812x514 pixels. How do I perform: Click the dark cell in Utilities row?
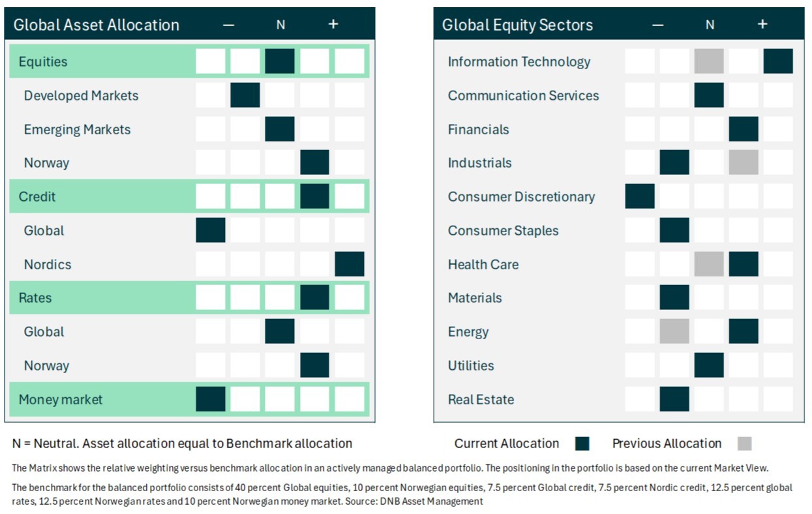point(709,365)
